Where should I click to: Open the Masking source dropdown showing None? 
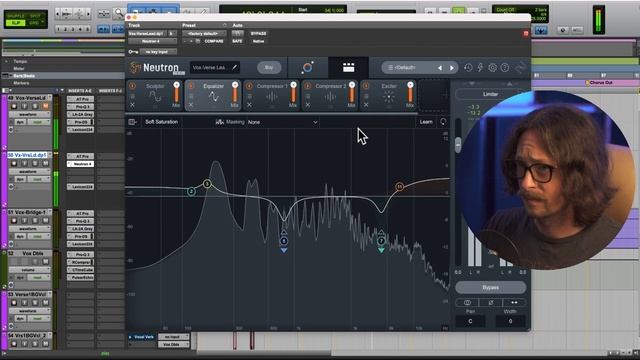point(282,122)
